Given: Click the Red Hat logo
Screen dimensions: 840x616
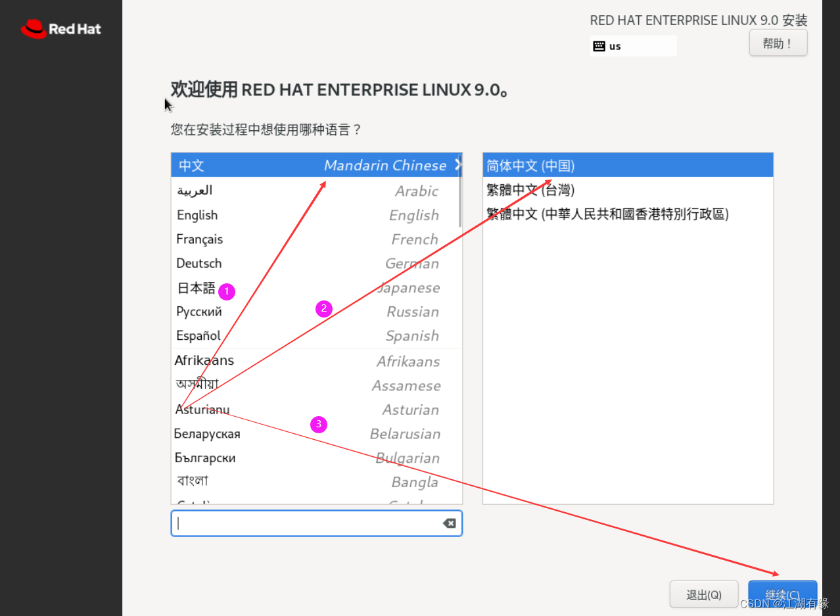Looking at the screenshot, I should [60, 28].
